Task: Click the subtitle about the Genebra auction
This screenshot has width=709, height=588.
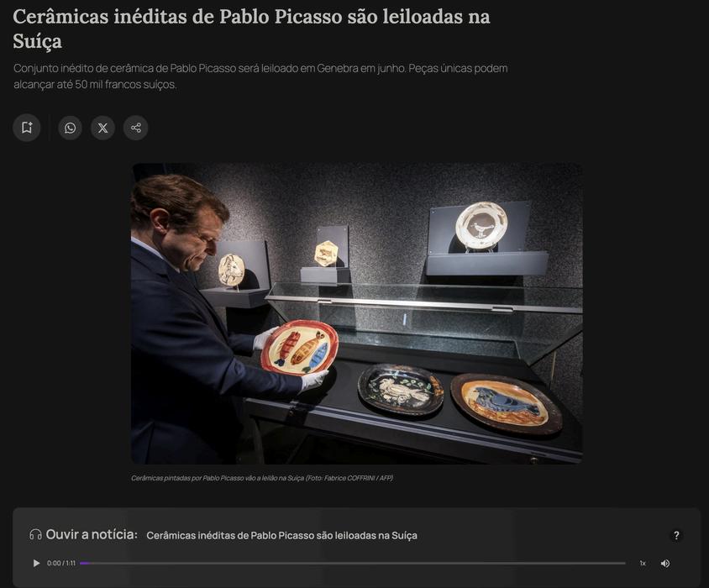Action: coord(260,76)
